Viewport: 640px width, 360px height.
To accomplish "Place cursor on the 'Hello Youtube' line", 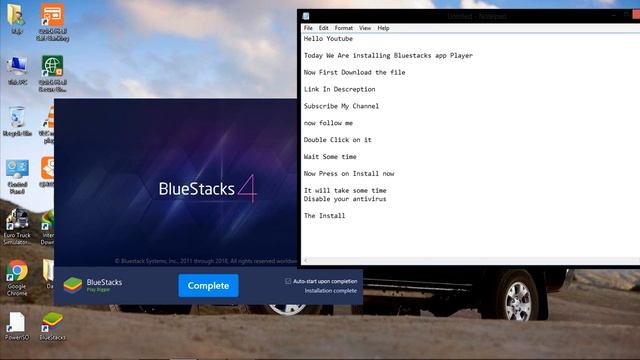I will click(x=328, y=39).
